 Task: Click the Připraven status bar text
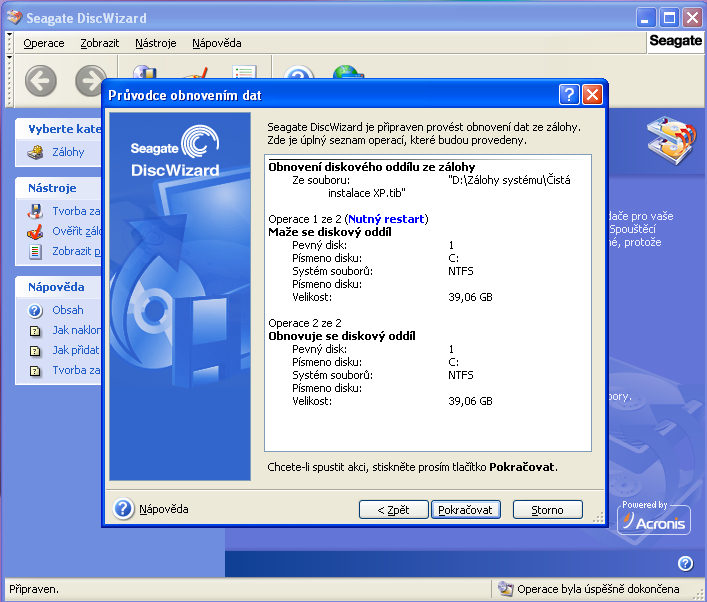34,589
